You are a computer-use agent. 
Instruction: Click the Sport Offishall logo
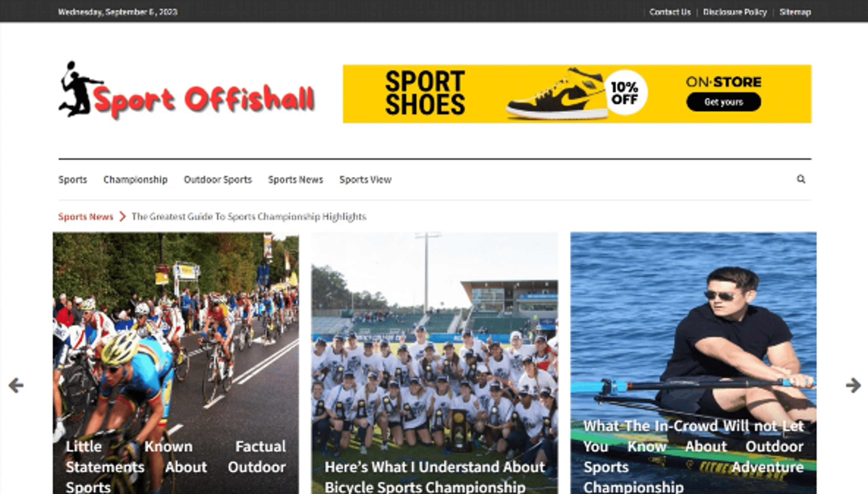[186, 90]
